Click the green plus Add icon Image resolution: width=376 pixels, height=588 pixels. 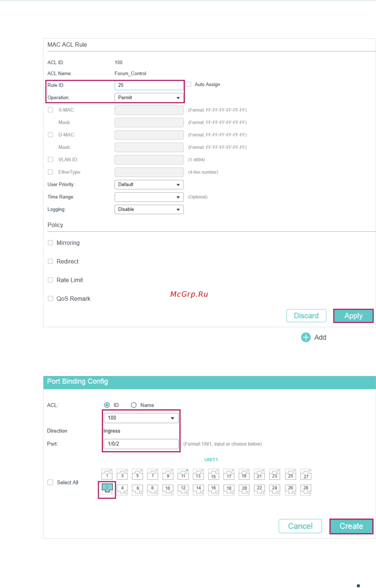pos(306,337)
